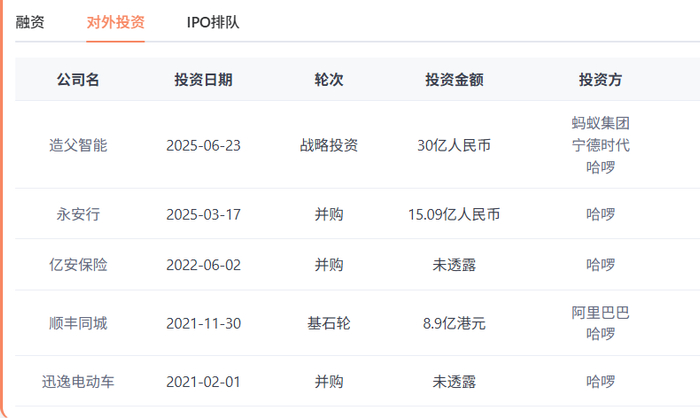Image resolution: width=700 pixels, height=418 pixels.
Task: Open company 造父智能 details
Action: click(78, 145)
